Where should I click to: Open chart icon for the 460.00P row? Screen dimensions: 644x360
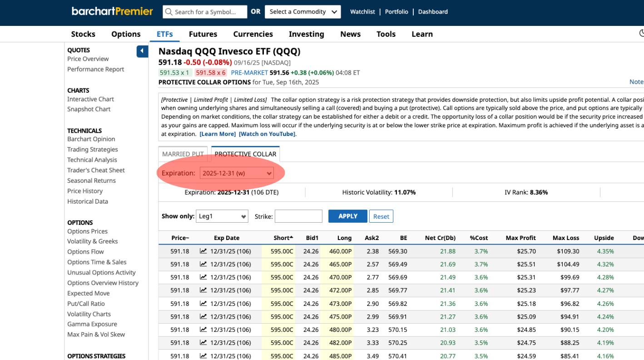coord(203,251)
